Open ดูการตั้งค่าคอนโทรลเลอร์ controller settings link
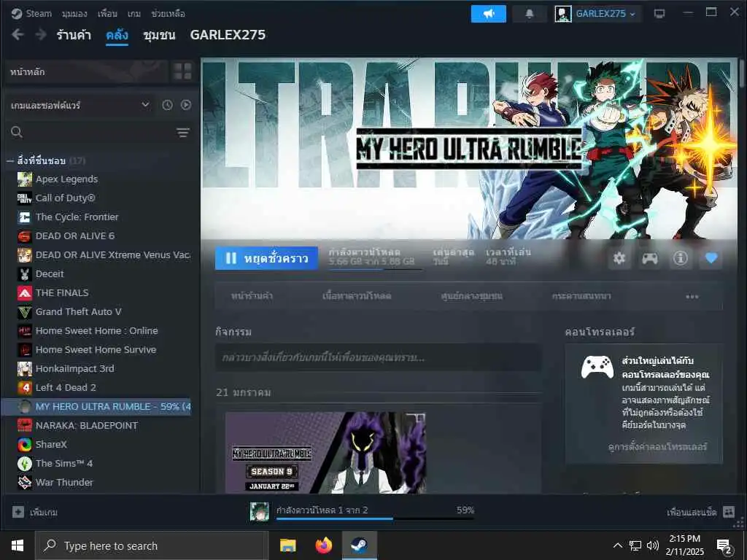 point(657,447)
